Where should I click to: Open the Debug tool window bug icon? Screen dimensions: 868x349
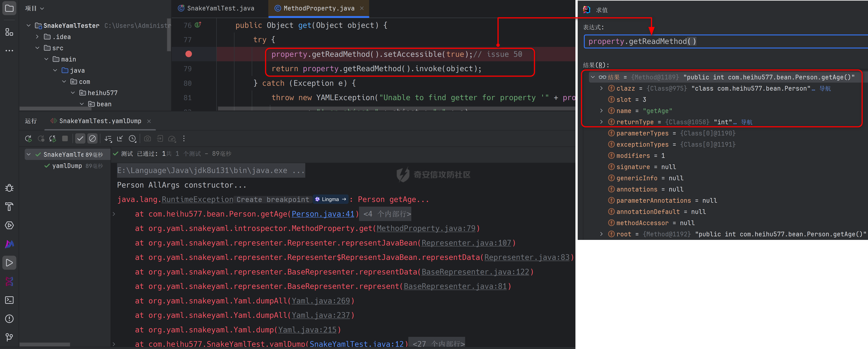(10, 188)
